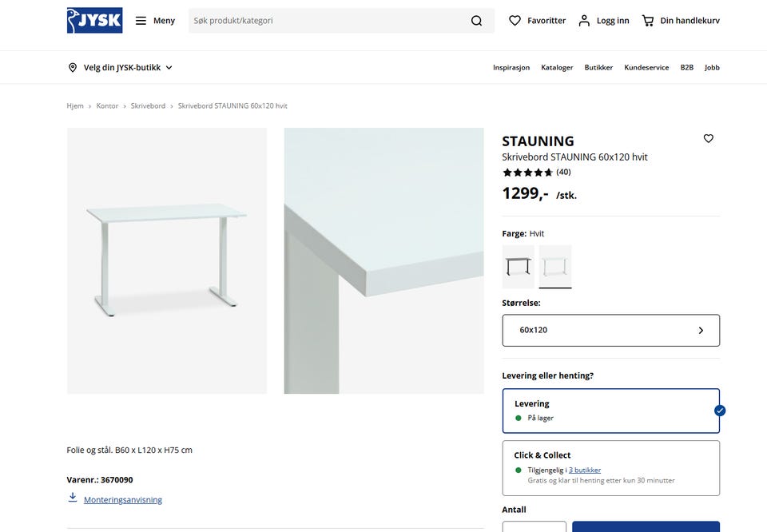Go to Hjem breadcrumb

click(75, 105)
